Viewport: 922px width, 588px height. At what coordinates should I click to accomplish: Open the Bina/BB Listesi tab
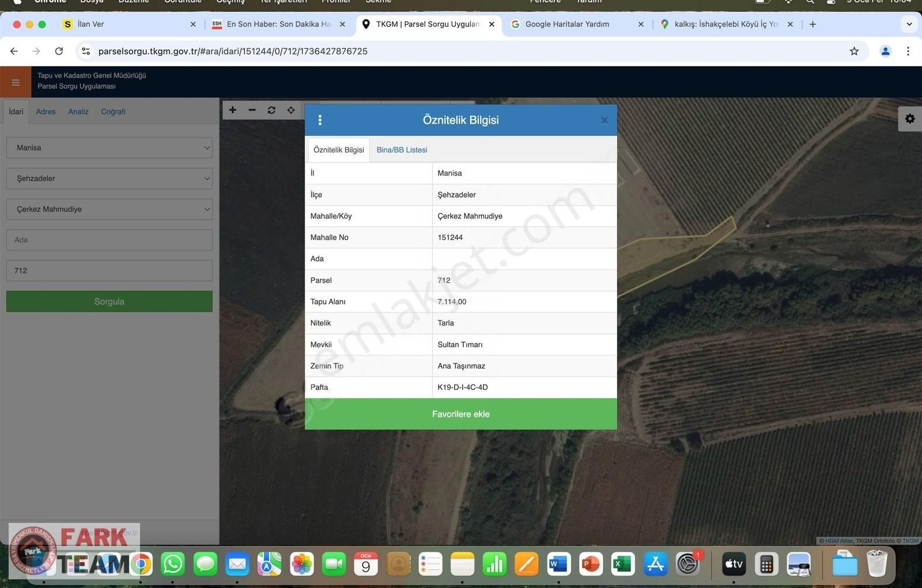point(402,150)
